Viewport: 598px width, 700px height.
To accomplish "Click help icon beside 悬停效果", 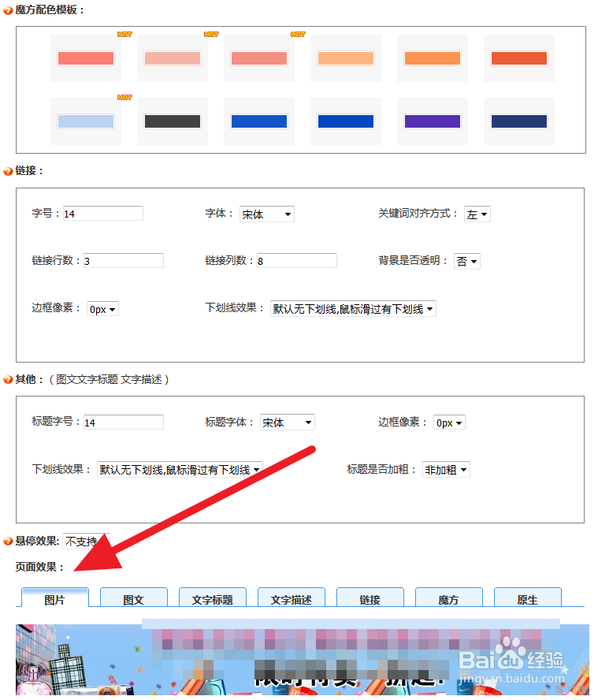I will coord(8,542).
